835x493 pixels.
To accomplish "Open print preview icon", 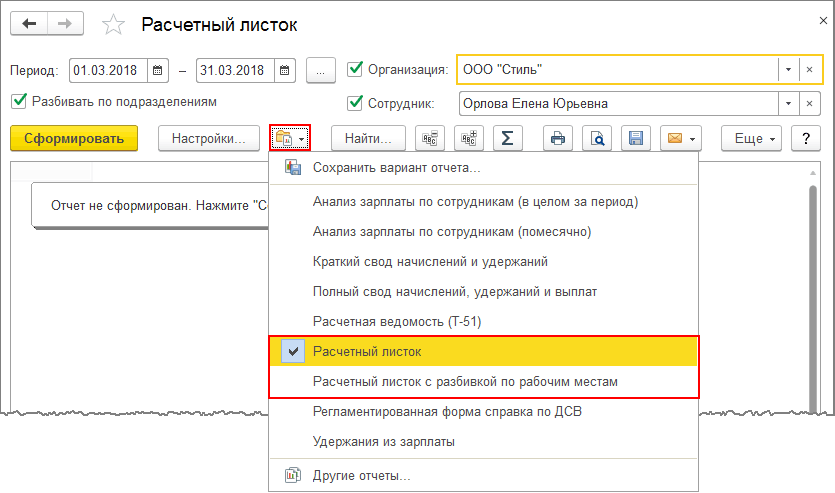I will (597, 138).
